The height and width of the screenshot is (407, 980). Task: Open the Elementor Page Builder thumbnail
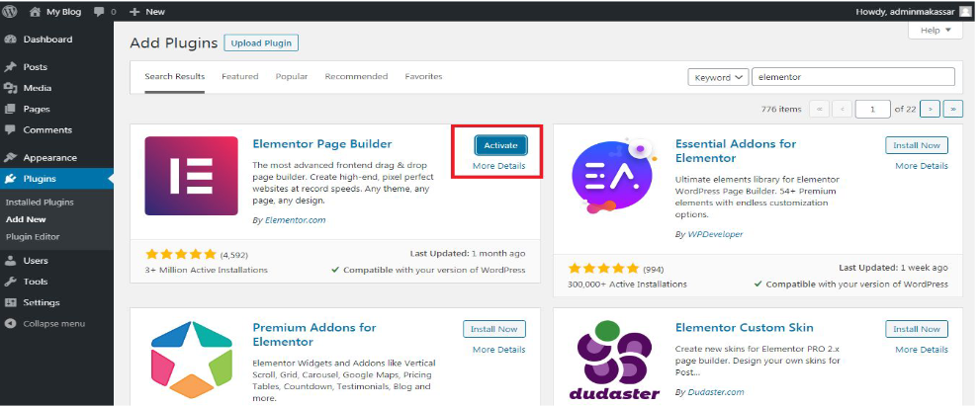click(191, 176)
